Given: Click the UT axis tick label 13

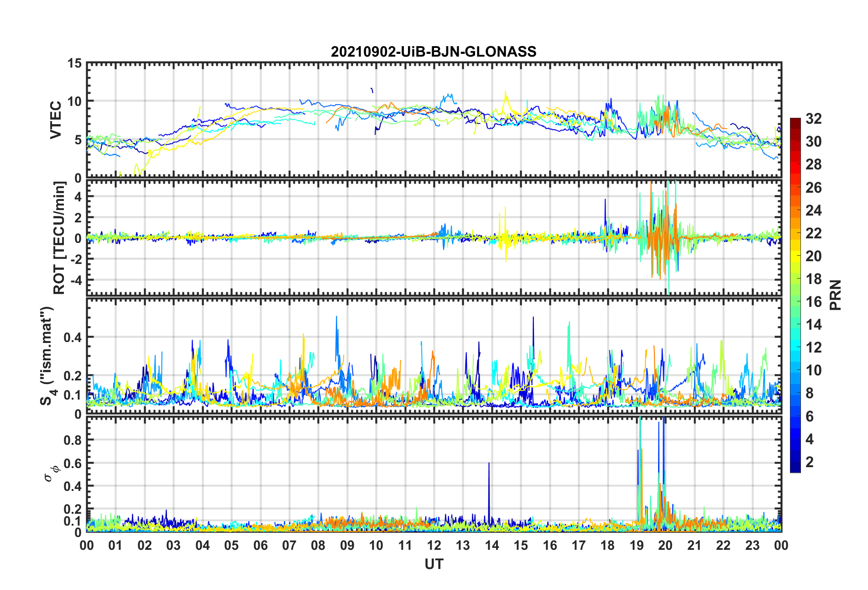Looking at the screenshot, I should click(x=463, y=545).
